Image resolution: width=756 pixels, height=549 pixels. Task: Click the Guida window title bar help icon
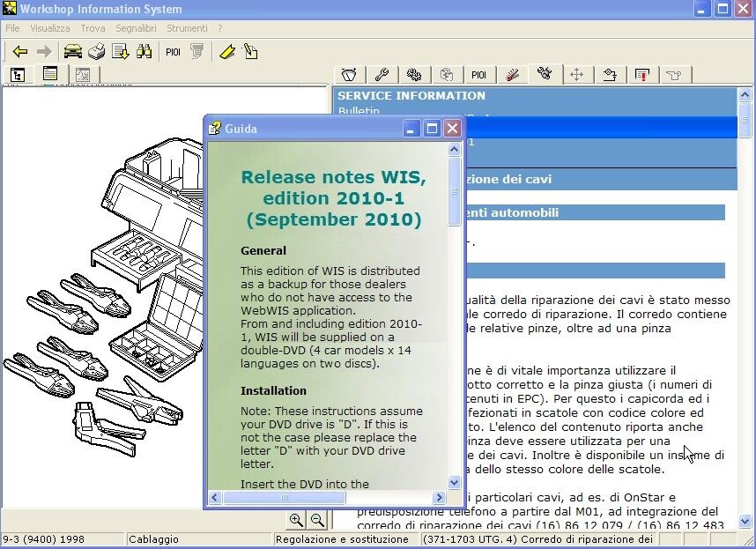coord(215,128)
